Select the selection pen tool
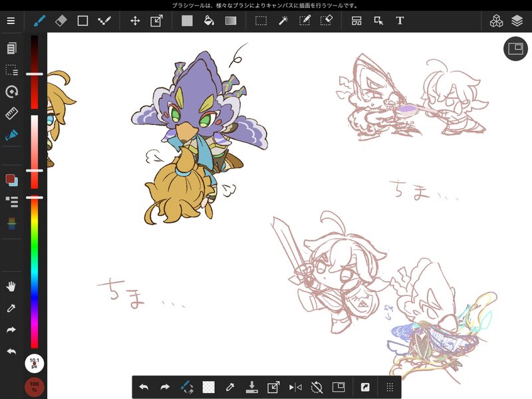The image size is (532, 399). [305, 21]
